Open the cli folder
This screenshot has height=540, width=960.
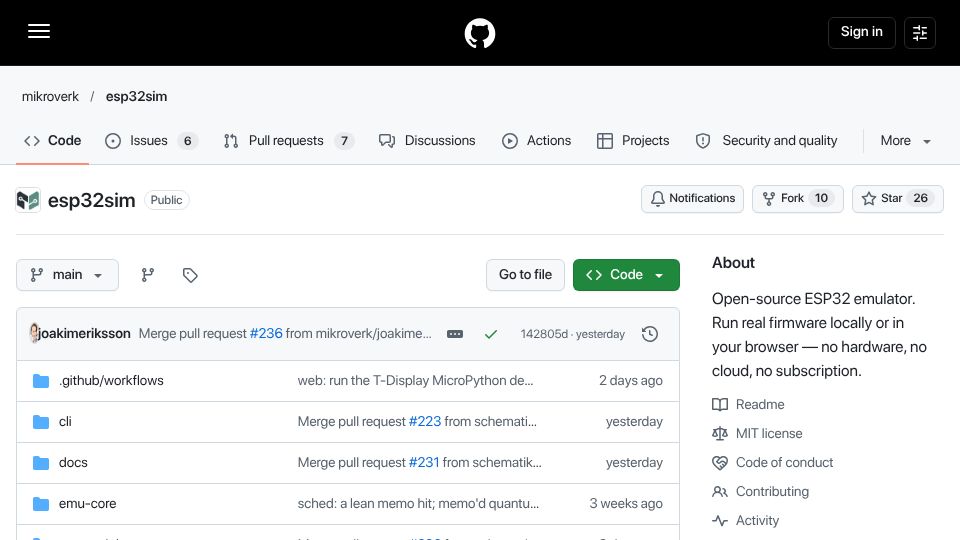pos(65,422)
